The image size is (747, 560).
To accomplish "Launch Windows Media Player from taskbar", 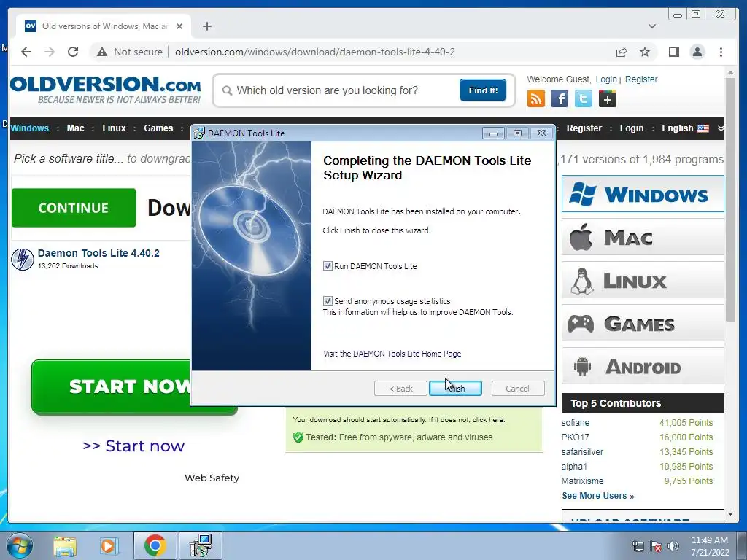I will (x=109, y=545).
